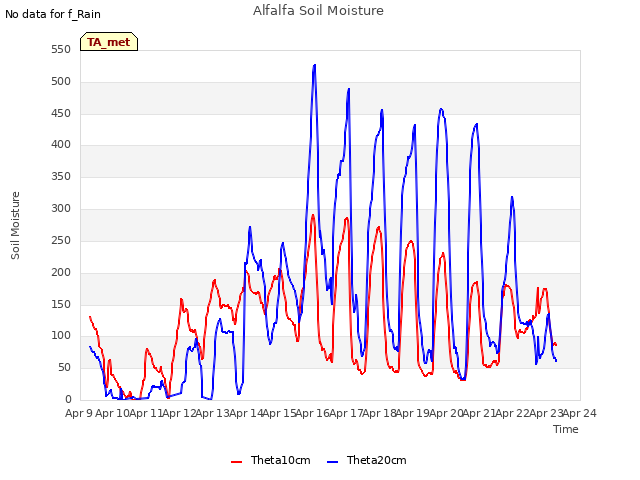This screenshot has height=480, width=640.
Task: Click the highest blue Theta20cm peak near Apr 16
Action: [314, 65]
